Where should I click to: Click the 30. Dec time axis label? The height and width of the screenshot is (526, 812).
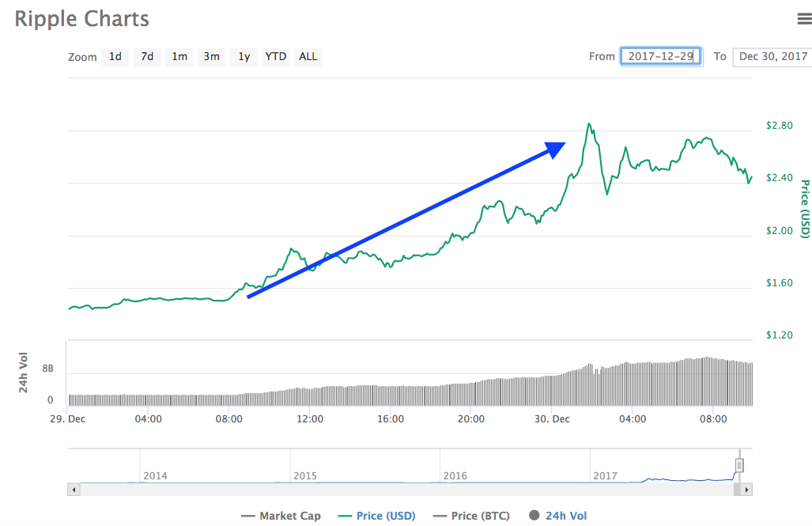[x=552, y=418]
